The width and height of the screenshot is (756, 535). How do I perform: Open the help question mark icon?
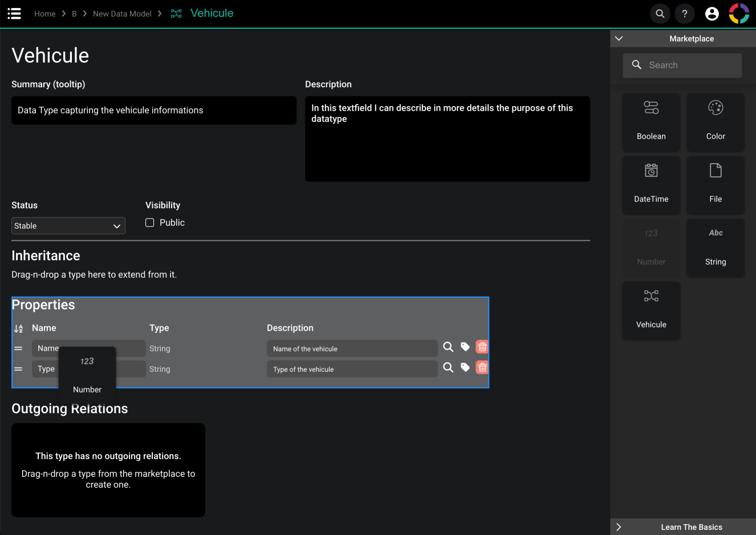(x=685, y=14)
